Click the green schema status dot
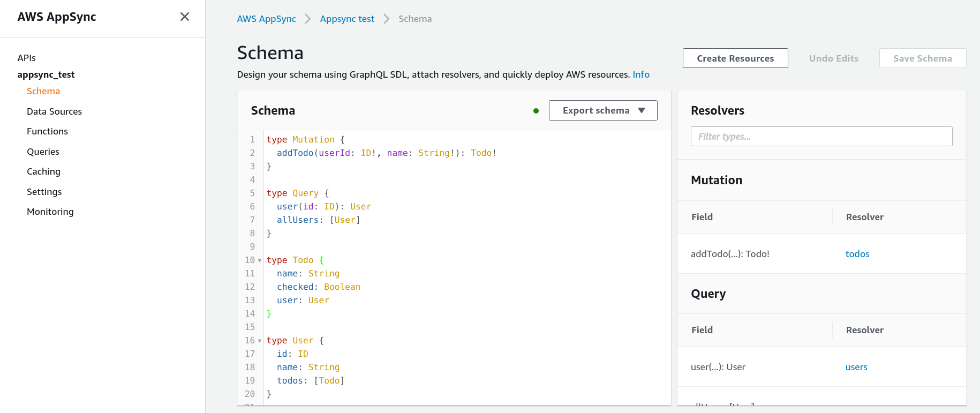Viewport: 980px width, 413px height. point(536,111)
